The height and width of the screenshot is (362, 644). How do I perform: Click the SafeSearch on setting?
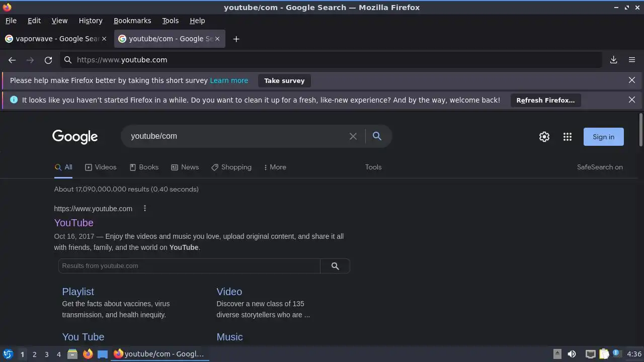[x=600, y=167]
